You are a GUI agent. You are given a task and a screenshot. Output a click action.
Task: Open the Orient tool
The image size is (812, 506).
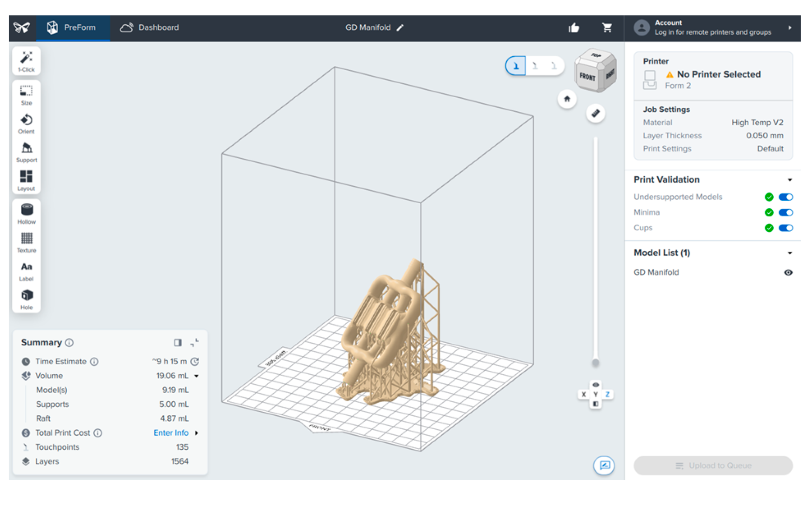tap(26, 123)
